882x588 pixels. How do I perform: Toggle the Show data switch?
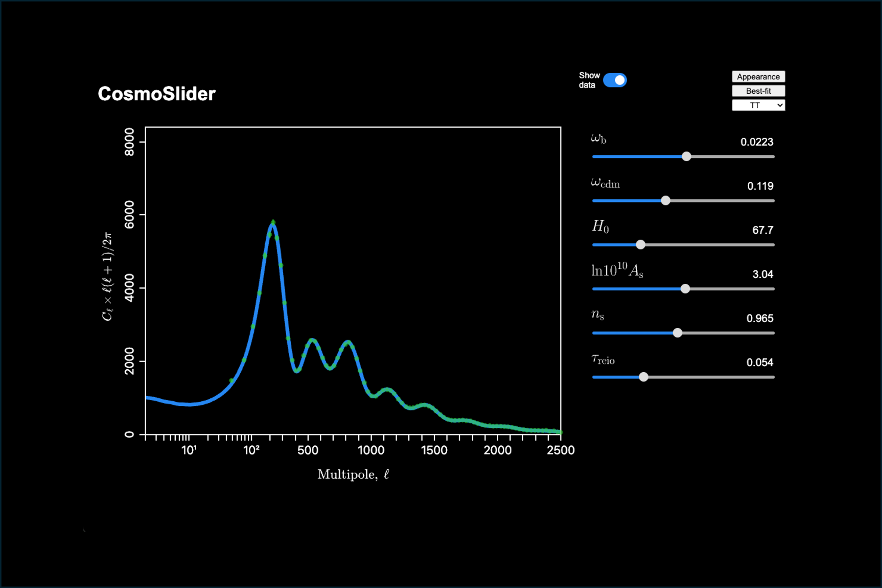tap(614, 80)
